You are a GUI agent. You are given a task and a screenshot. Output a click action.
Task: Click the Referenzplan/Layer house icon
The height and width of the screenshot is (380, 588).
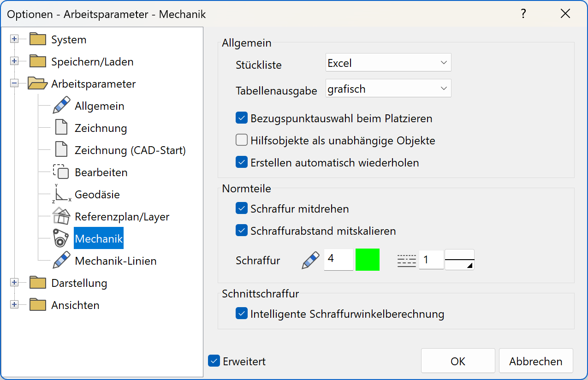tap(62, 216)
